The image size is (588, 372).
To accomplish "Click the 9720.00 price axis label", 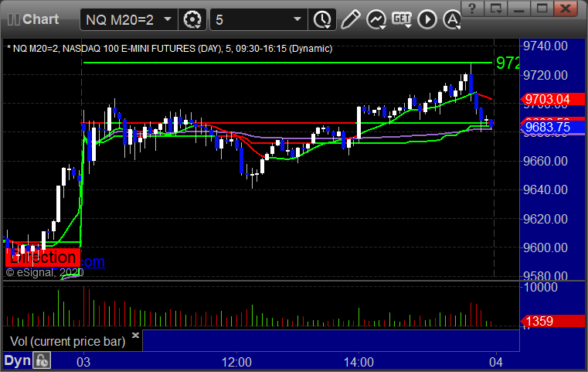I will (x=546, y=75).
